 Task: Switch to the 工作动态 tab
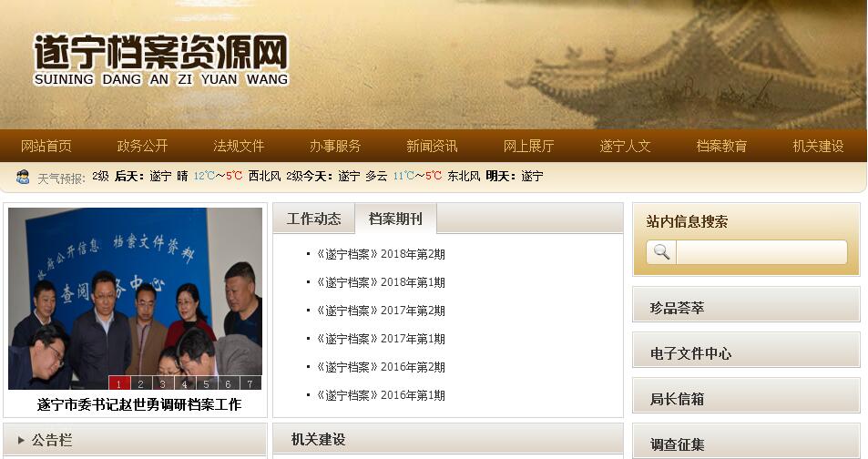(314, 219)
